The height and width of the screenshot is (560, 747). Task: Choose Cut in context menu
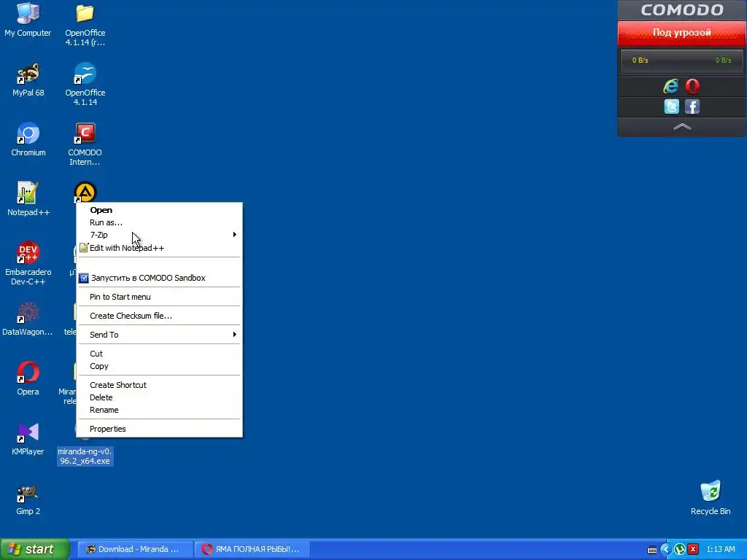tap(160, 354)
